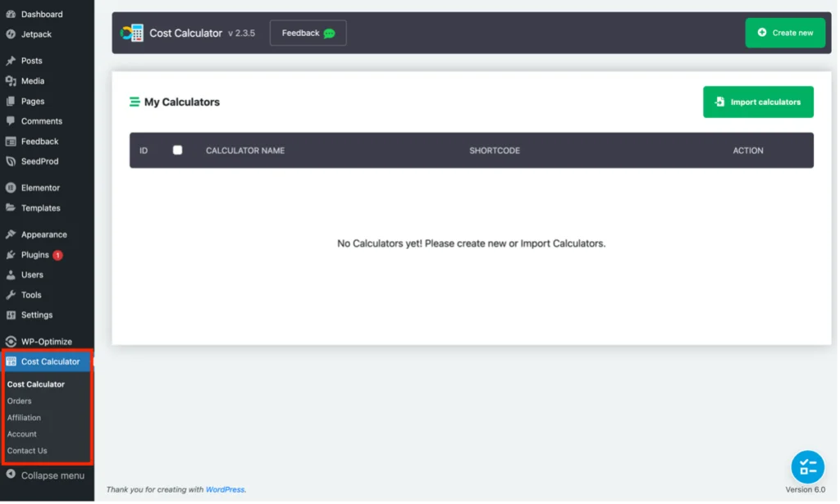Click the Collapse menu label
This screenshot has width=840, height=504.
53,476
